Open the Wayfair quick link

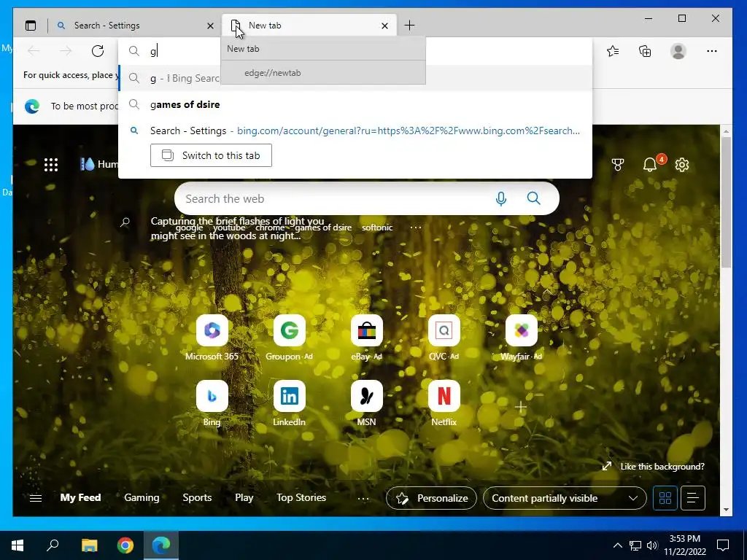click(521, 338)
